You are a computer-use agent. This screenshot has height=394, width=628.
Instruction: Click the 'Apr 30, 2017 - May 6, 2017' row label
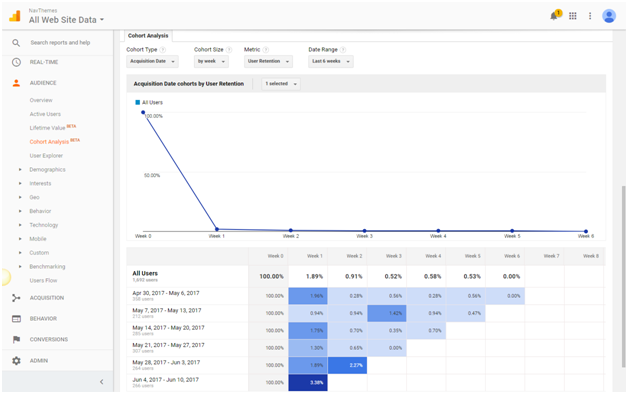pos(166,293)
